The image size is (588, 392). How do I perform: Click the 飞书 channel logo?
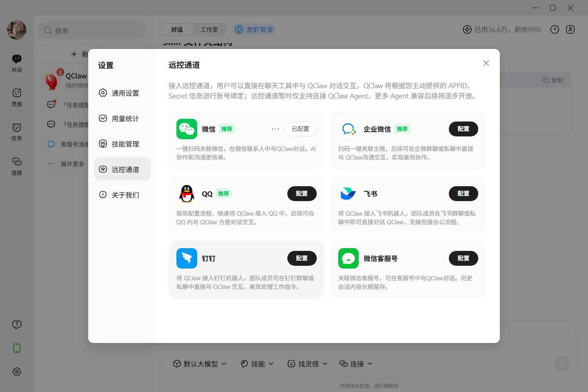(348, 194)
